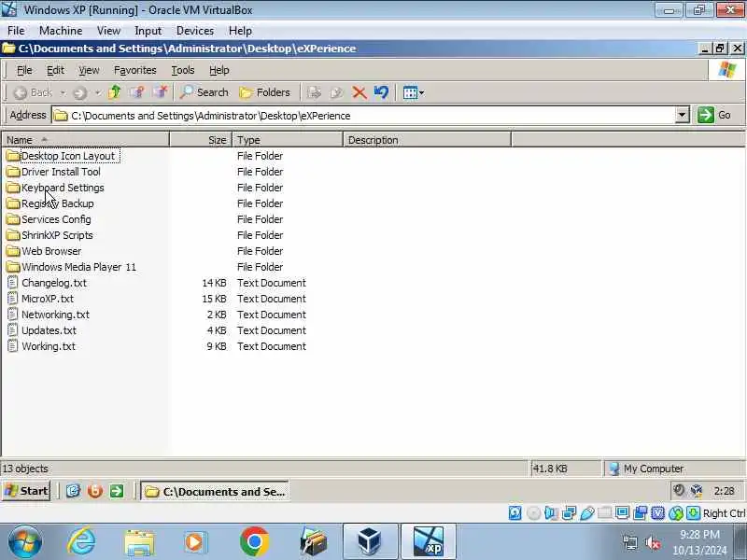Viewport: 747px width, 560px height.
Task: Click the green Go button
Action: [714, 115]
